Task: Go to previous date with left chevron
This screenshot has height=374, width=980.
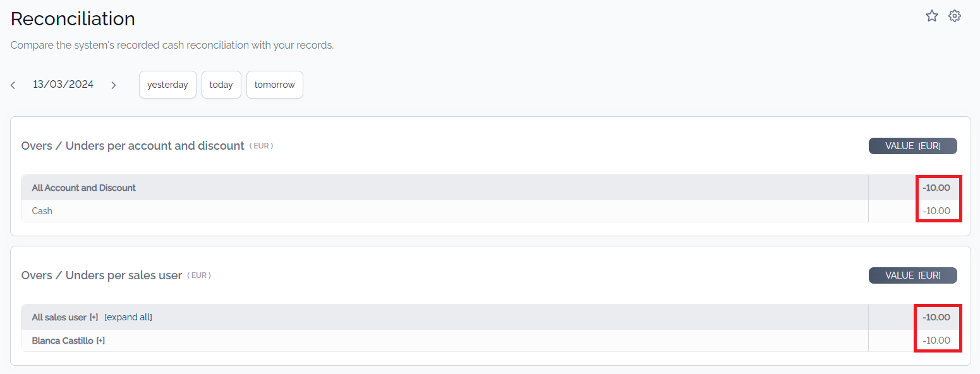Action: point(13,85)
